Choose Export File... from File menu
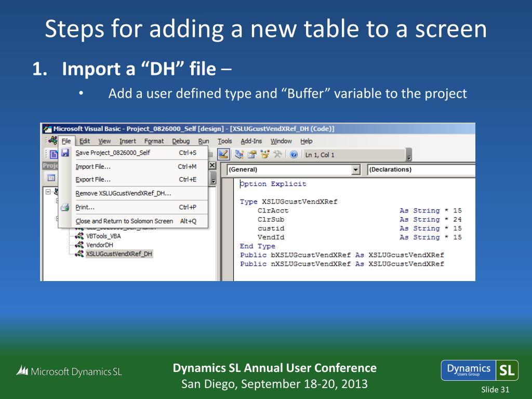The height and width of the screenshot is (399, 532). click(133, 179)
